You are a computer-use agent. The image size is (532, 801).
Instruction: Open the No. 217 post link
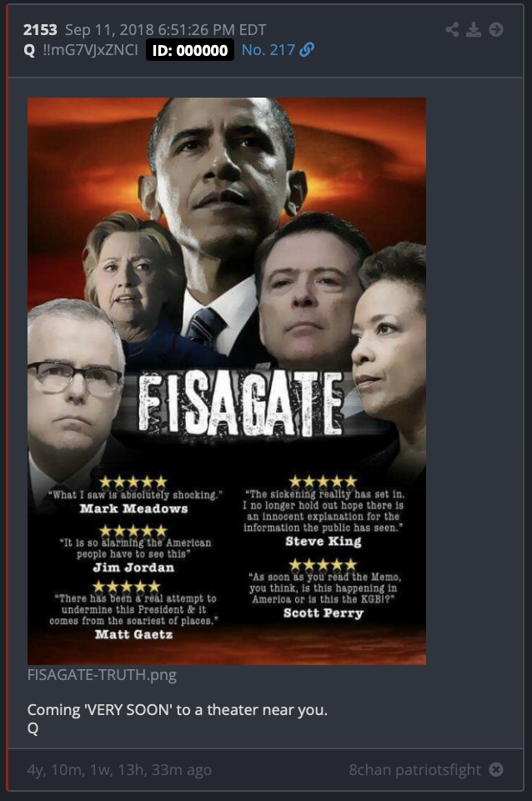click(x=268, y=49)
